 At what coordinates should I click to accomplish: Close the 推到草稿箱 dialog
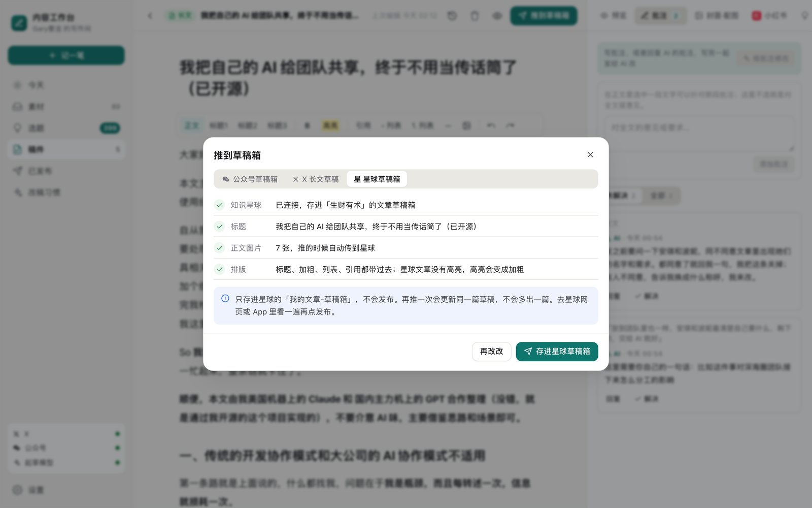point(590,155)
